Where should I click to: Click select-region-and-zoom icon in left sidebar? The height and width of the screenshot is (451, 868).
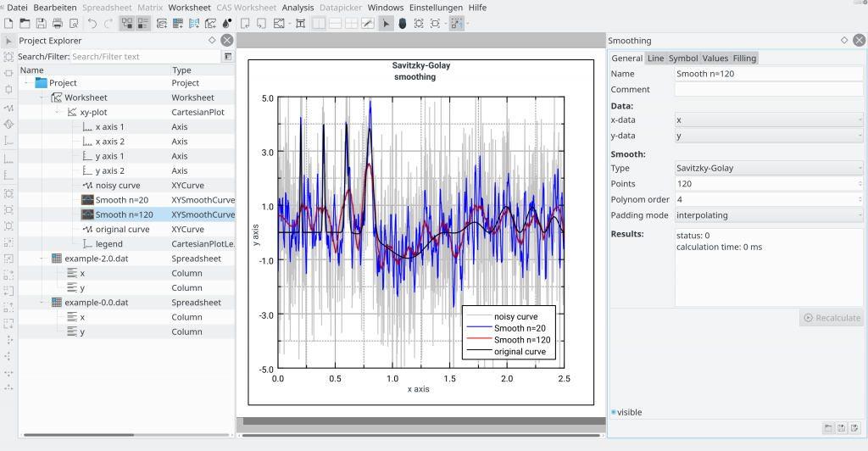[x=8, y=57]
